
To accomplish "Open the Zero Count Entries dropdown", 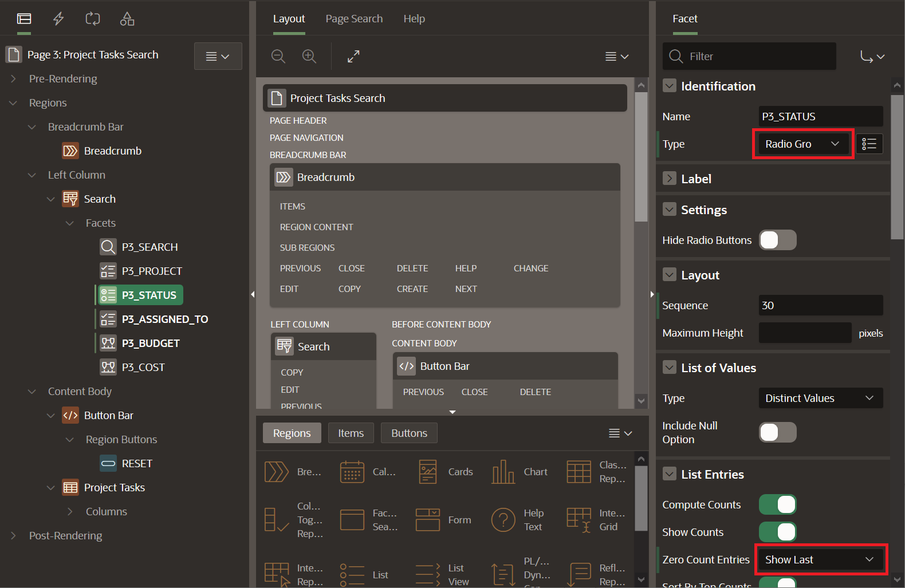I will pos(821,559).
